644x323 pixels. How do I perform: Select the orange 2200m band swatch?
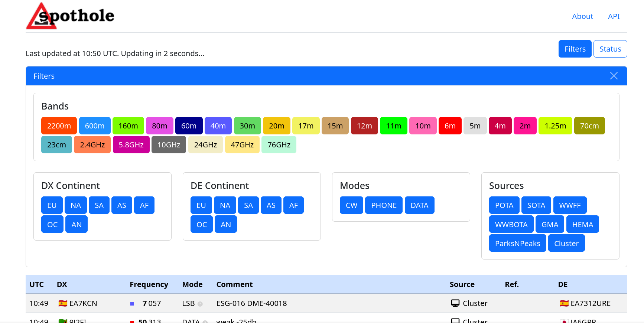59,126
